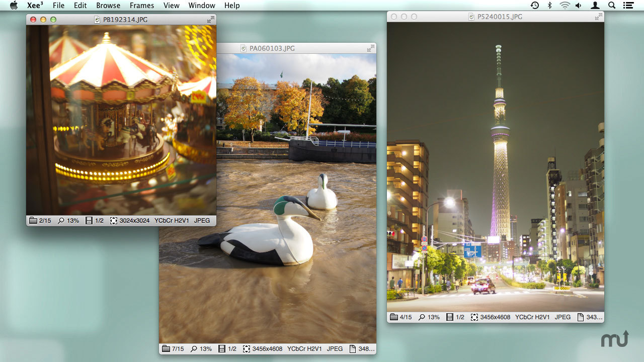Click the dimensions selection icon in PB192314.JPG window
This screenshot has width=644, height=362.
point(114,220)
